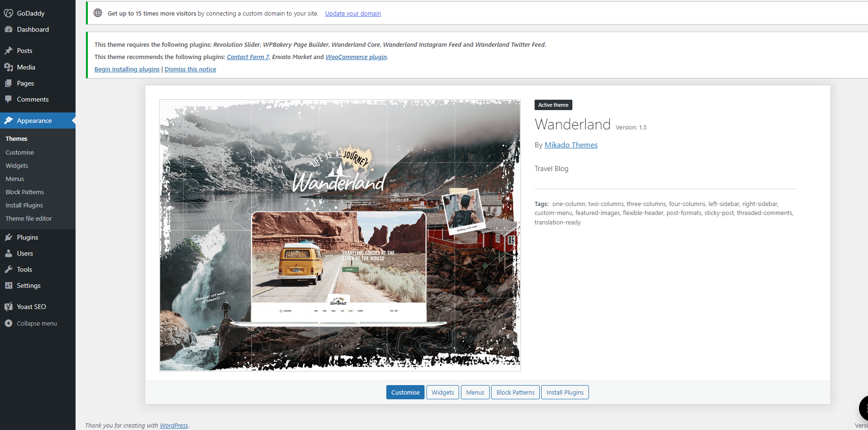Open Customise in the Appearance submenu
This screenshot has height=430, width=868.
[x=20, y=152]
